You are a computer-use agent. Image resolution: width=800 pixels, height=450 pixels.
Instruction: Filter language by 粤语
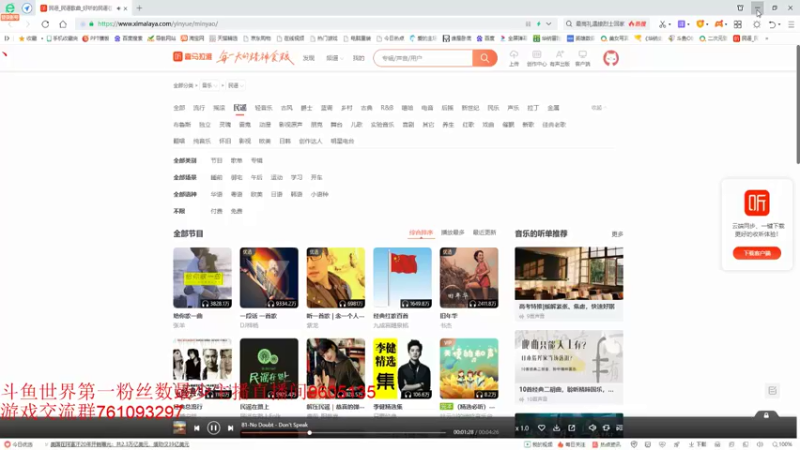point(237,194)
